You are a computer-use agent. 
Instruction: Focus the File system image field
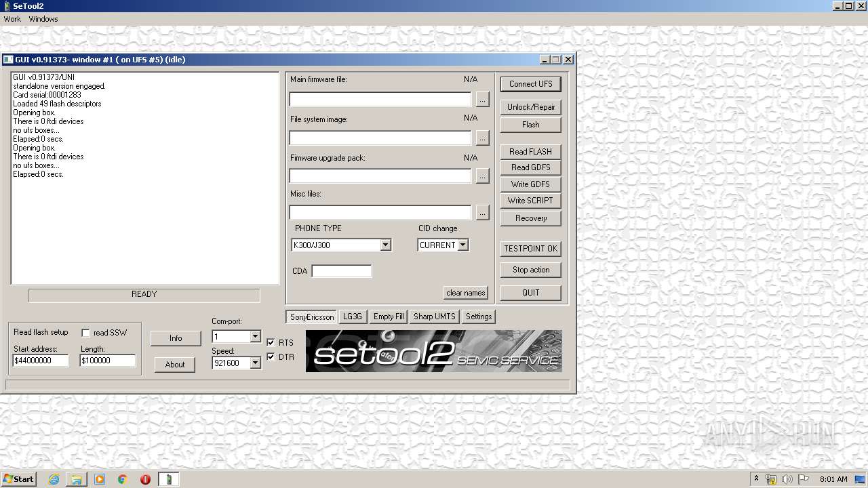380,138
